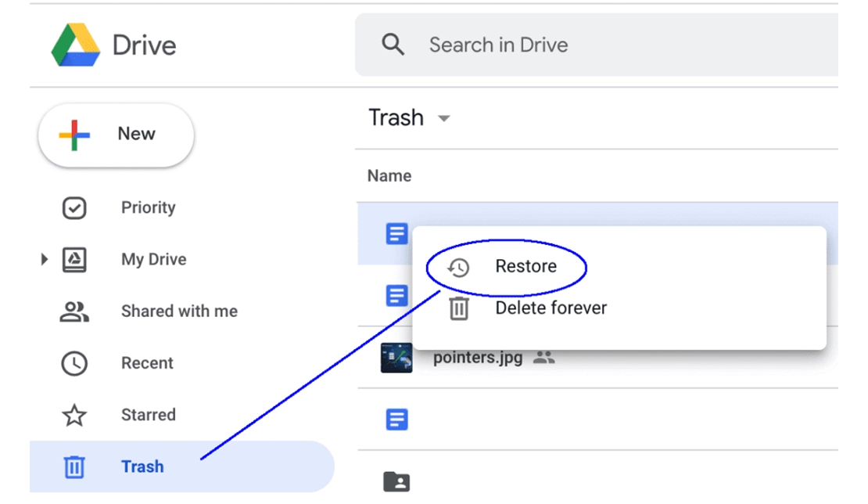This screenshot has height=504, width=868.
Task: Click the pointers.jpg thumbnail
Action: point(396,356)
